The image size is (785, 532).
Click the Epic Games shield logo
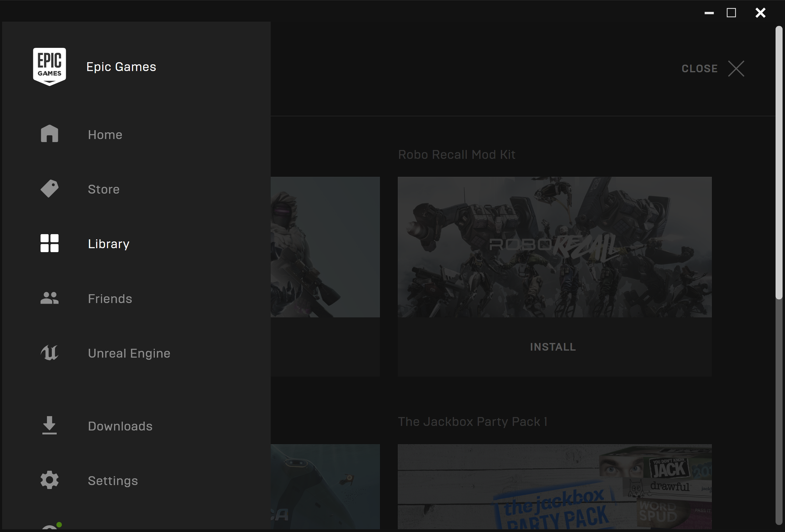tap(49, 66)
